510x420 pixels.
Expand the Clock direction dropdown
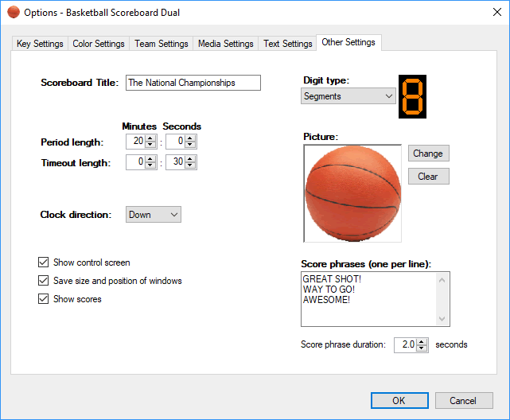(153, 215)
